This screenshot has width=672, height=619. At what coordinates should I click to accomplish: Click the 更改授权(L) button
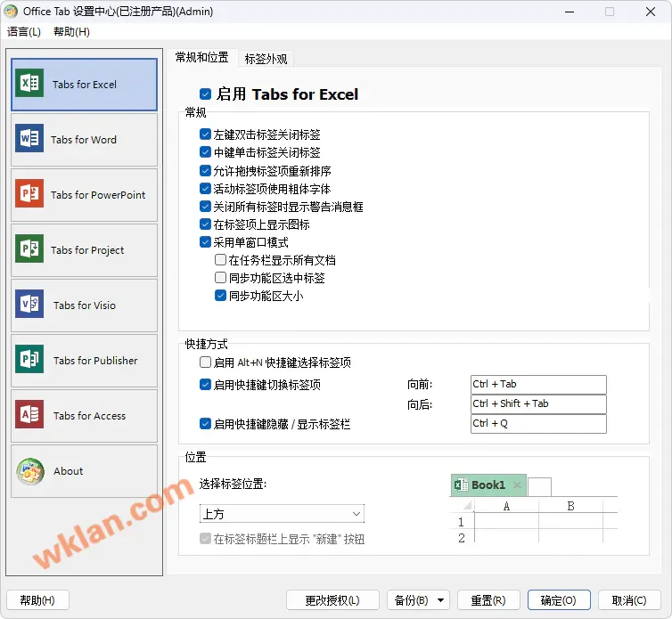(332, 600)
